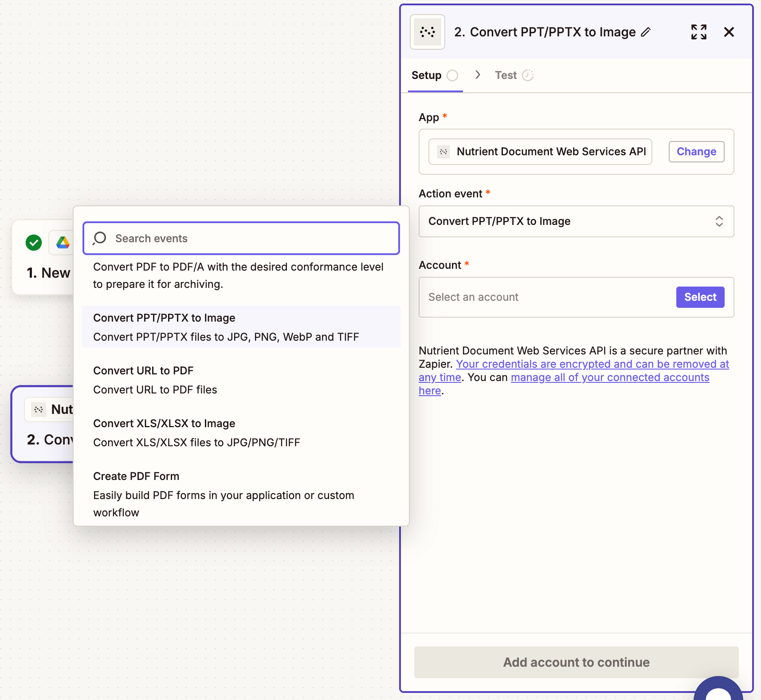Viewport: 761px width, 700px height.
Task: Click the Nutrient app icon inside the App field
Action: (443, 152)
